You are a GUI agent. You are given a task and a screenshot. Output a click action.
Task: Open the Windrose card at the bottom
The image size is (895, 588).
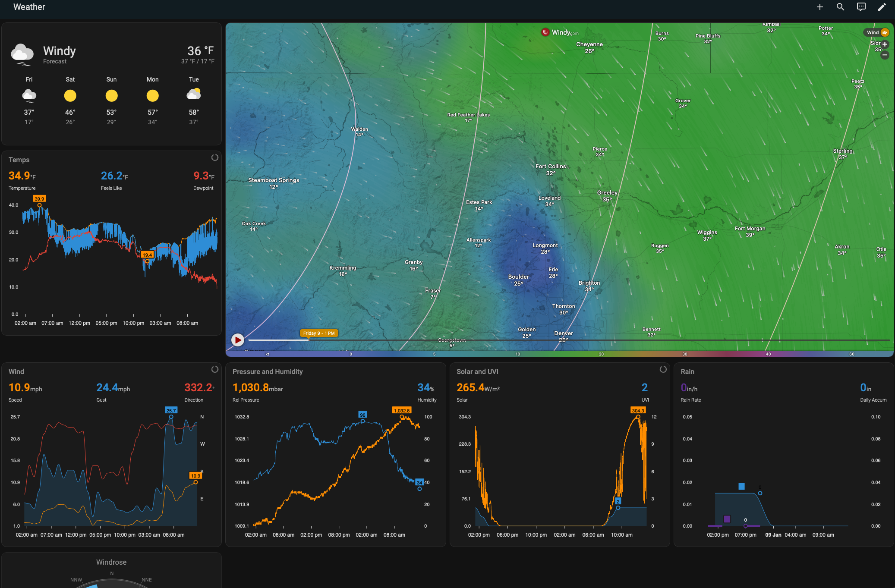tap(111, 562)
